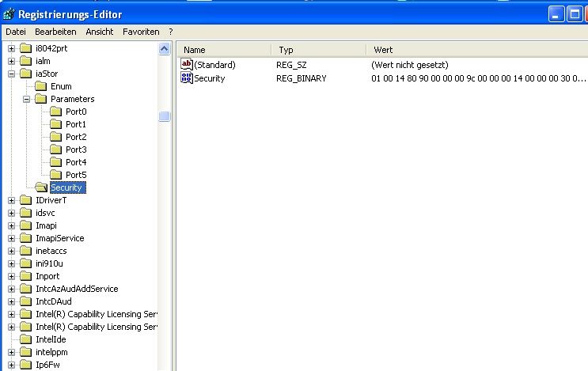This screenshot has width=588, height=371.
Task: Expand the Inport tree node
Action: tap(12, 277)
